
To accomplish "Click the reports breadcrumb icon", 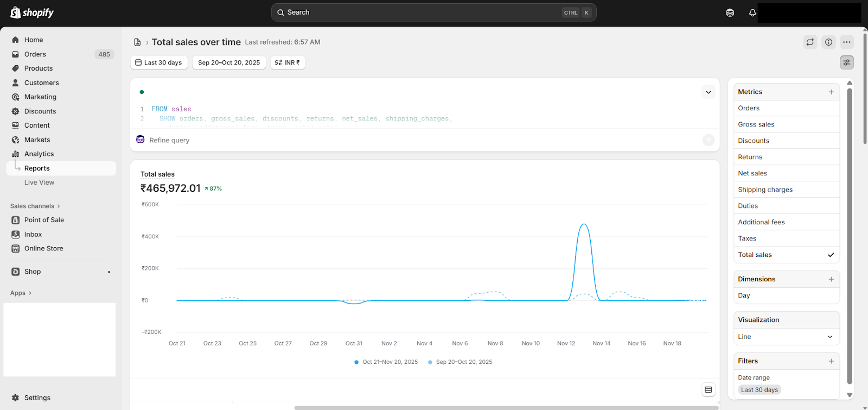I will click(137, 42).
